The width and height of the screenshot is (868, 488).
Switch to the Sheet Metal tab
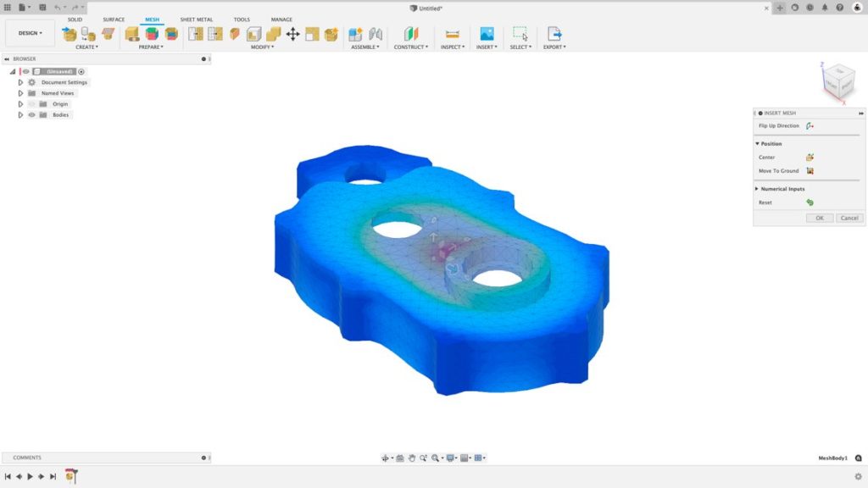(x=197, y=19)
